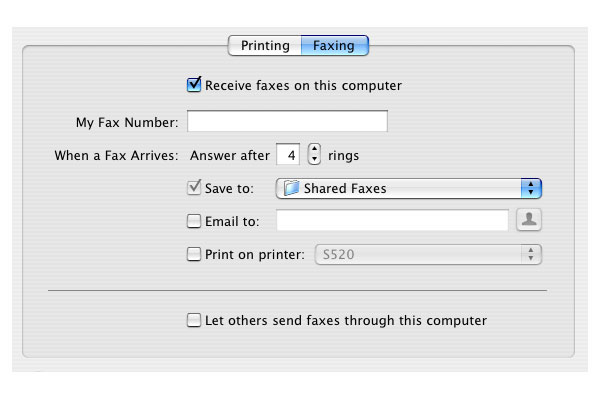
Task: Uncheck Receive faxes on this computer
Action: pos(194,85)
